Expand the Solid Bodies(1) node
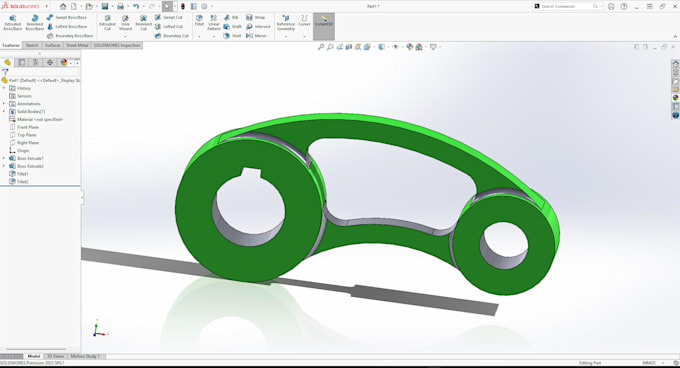 point(4,111)
